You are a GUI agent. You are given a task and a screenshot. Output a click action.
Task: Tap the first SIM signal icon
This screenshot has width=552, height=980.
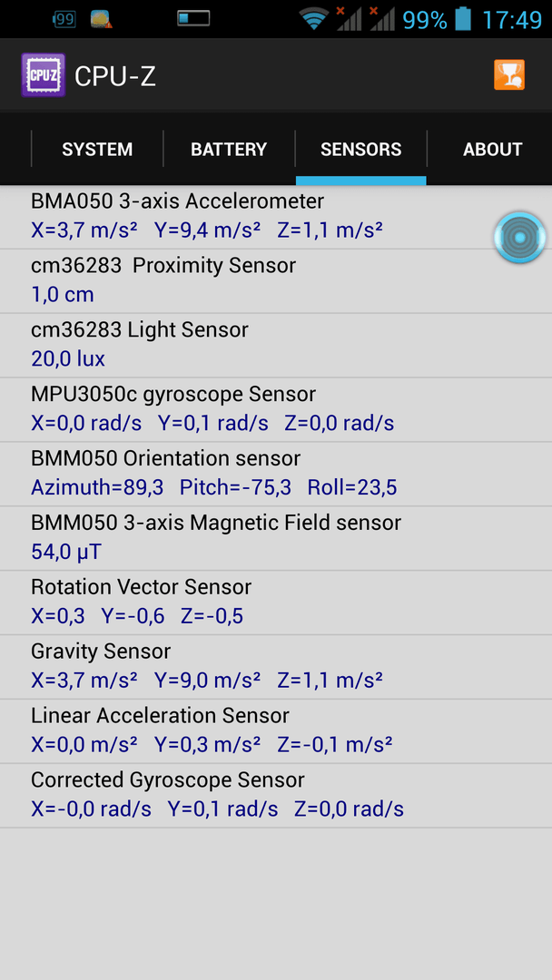tap(349, 19)
